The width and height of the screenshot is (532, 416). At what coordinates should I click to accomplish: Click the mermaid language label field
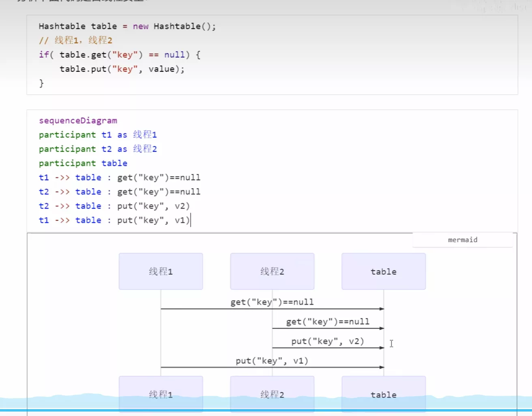tap(462, 240)
